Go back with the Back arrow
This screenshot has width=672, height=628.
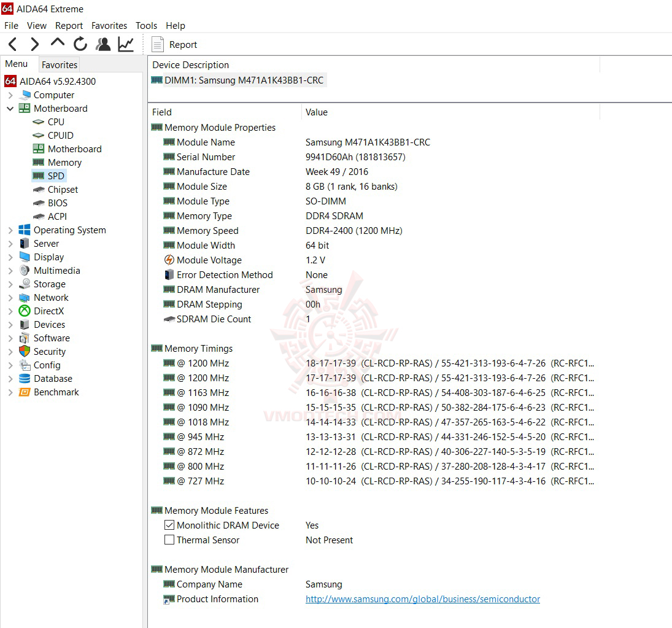pyautogui.click(x=13, y=44)
